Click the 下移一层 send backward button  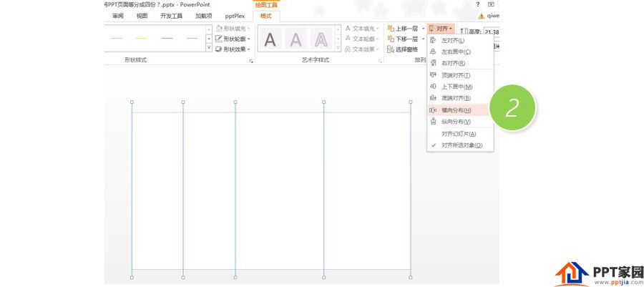[x=402, y=39]
